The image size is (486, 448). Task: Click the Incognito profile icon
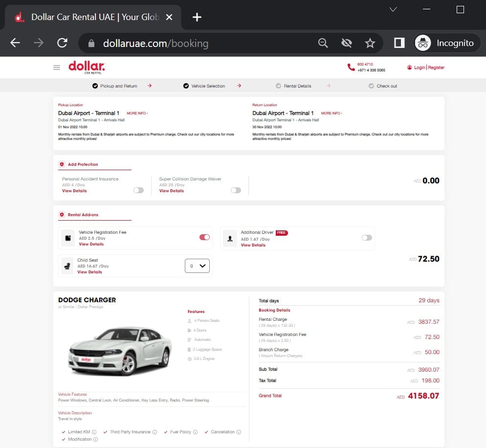423,43
